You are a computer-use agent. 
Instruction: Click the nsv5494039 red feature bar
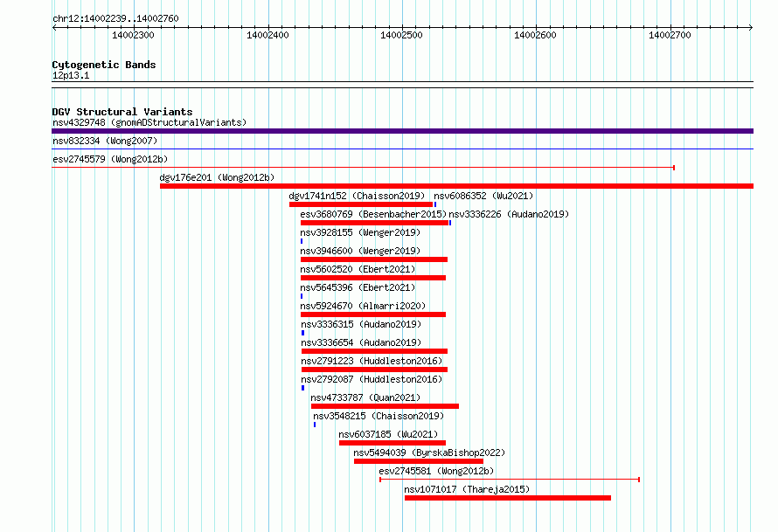coord(419,461)
